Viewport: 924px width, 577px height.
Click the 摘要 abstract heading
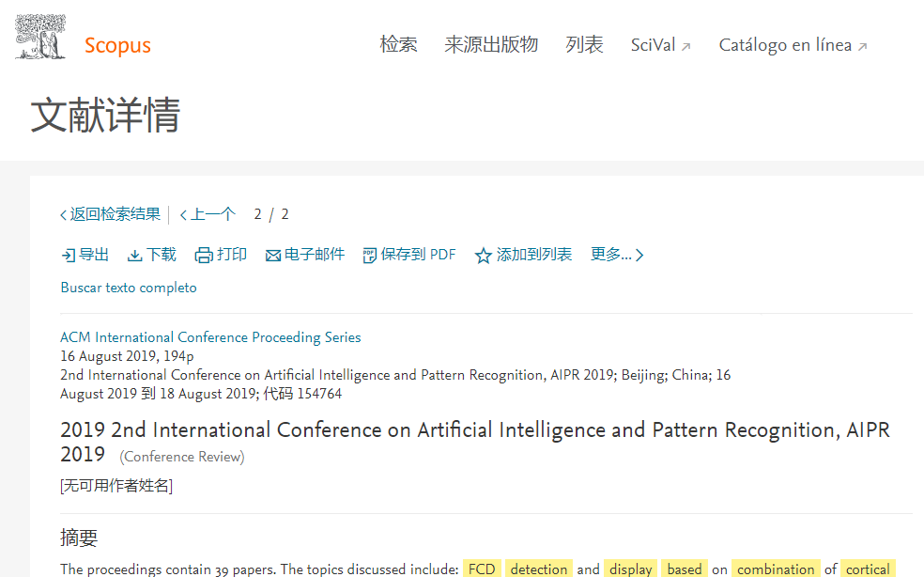click(x=79, y=538)
